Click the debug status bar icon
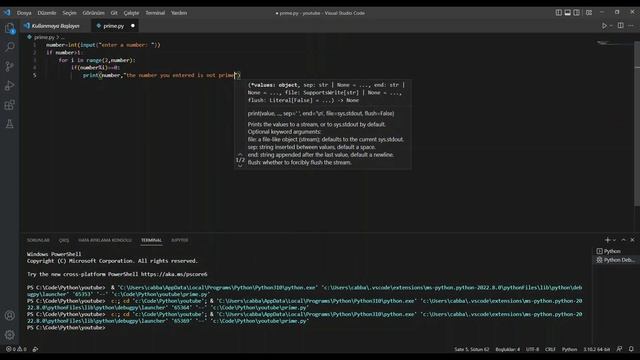640x360 pixels. pyautogui.click(x=36, y=349)
